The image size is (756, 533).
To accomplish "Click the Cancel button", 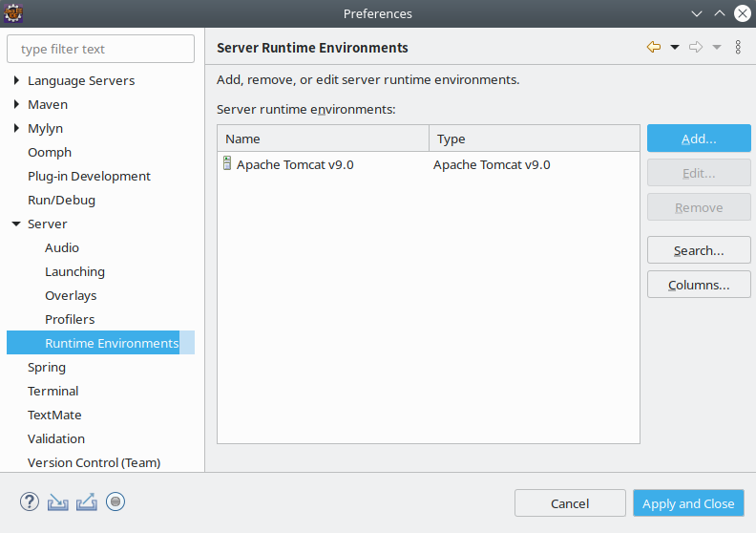I will (570, 503).
